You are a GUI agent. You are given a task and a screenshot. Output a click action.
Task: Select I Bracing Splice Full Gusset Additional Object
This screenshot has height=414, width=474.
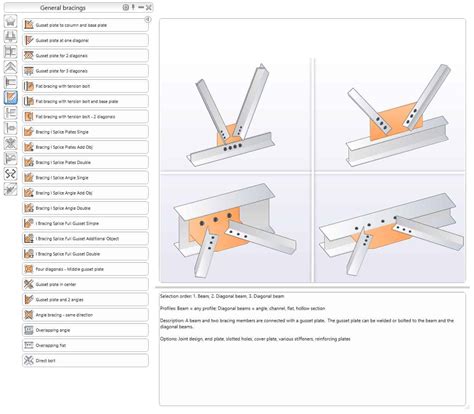click(x=85, y=239)
